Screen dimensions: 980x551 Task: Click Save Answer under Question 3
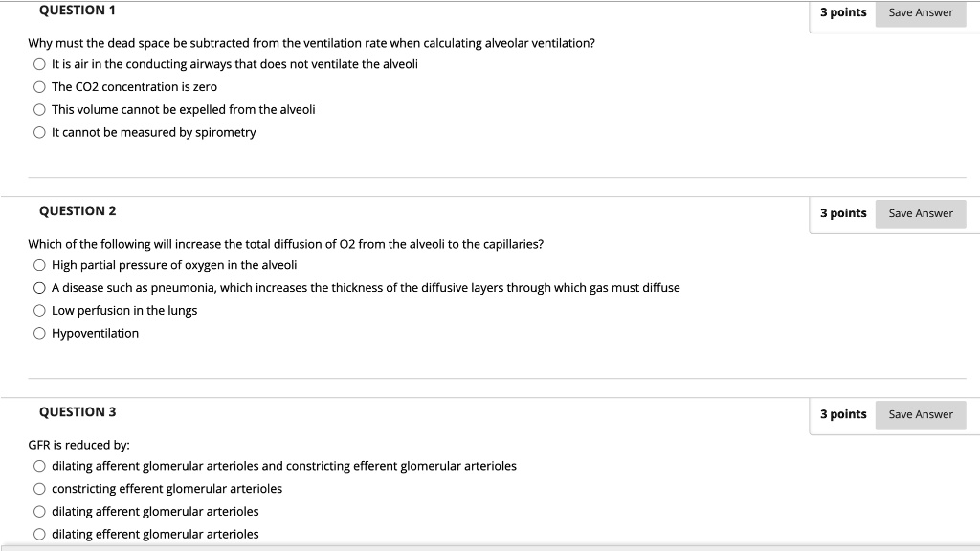tap(920, 414)
